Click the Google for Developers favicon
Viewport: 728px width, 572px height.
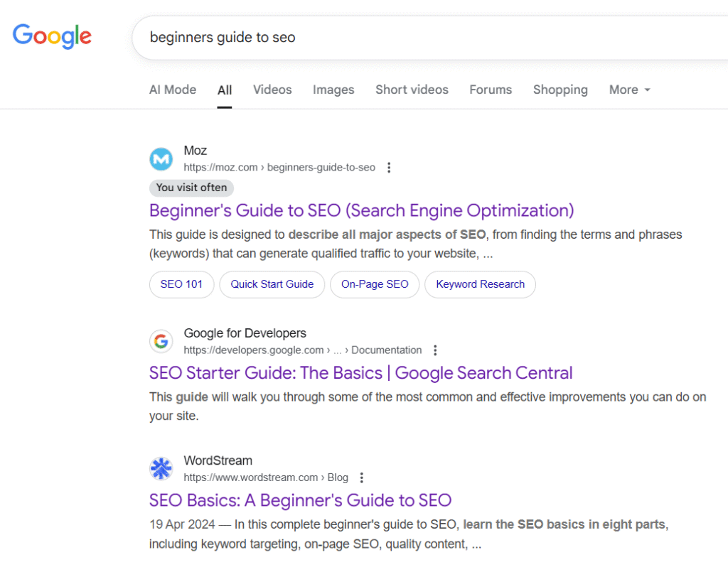[x=161, y=342]
